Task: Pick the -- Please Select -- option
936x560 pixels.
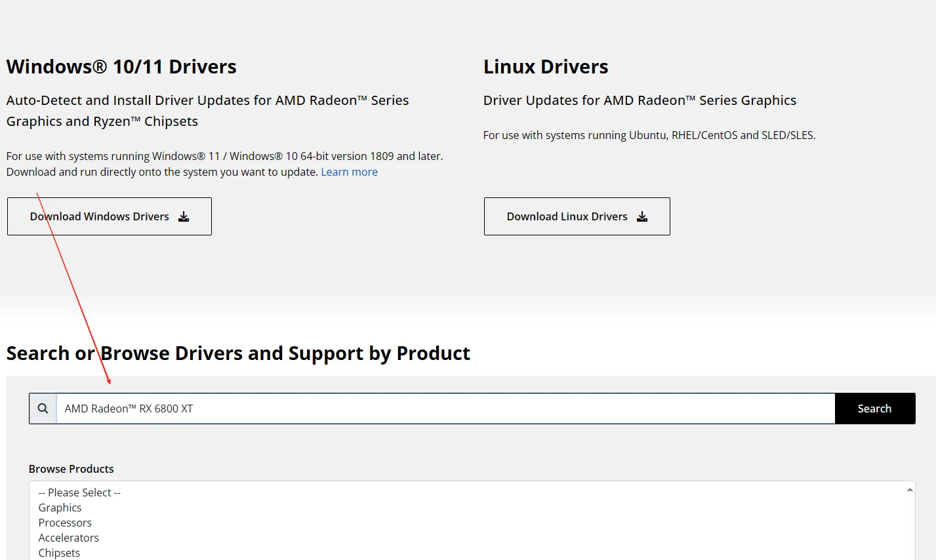Action: pos(79,492)
